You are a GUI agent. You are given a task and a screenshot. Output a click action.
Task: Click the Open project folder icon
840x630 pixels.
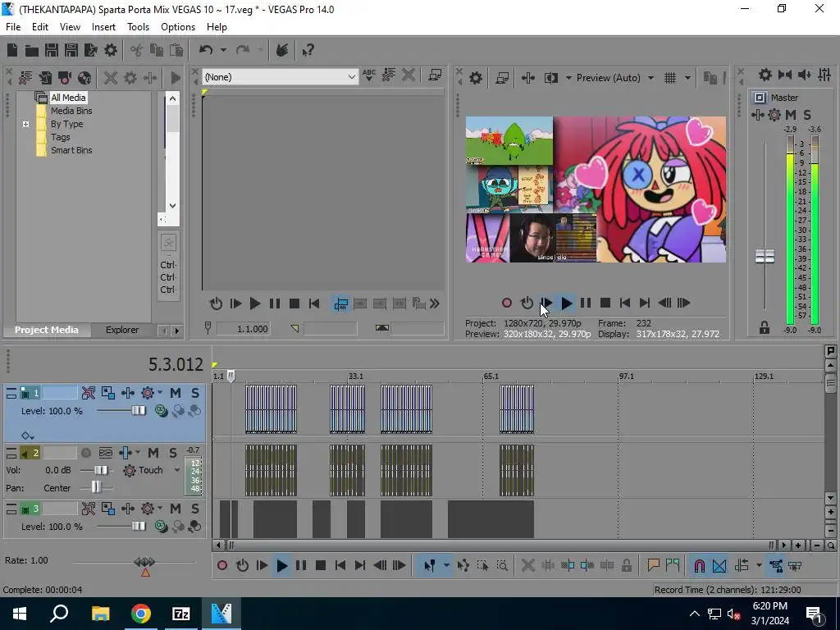32,50
